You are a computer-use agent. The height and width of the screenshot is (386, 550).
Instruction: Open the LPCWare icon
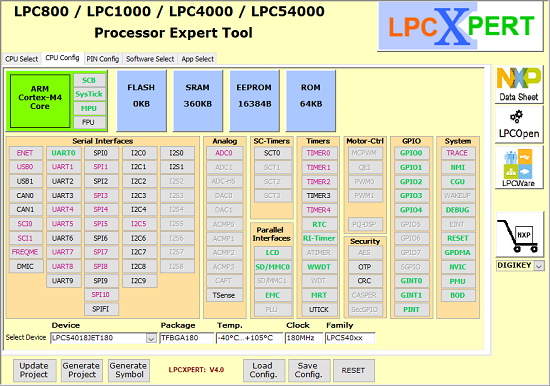point(519,168)
